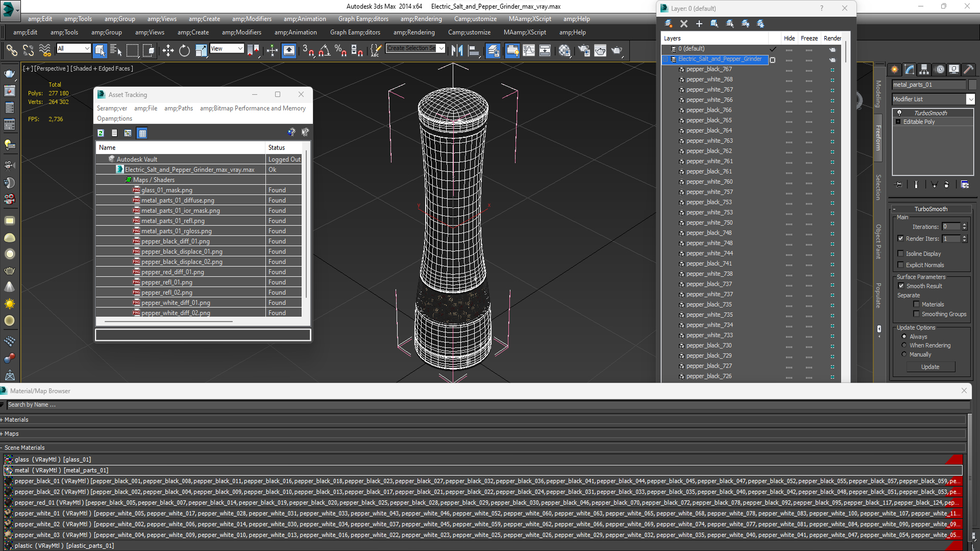980x551 pixels.
Task: Click Configure Modifier Sets icon
Action: point(965,185)
